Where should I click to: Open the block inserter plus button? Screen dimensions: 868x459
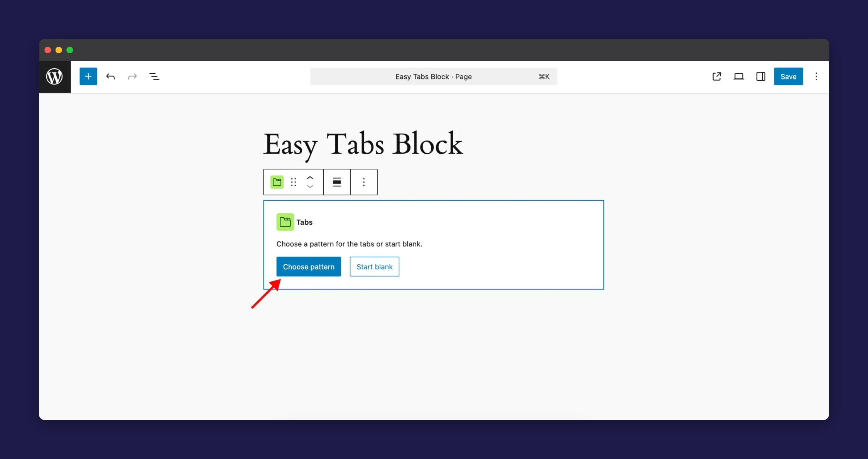click(88, 76)
